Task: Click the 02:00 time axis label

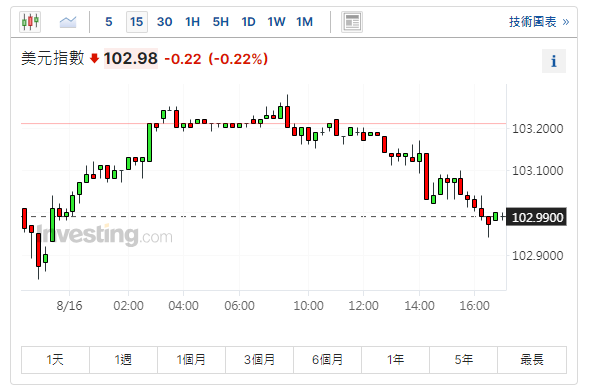Action: point(128,306)
